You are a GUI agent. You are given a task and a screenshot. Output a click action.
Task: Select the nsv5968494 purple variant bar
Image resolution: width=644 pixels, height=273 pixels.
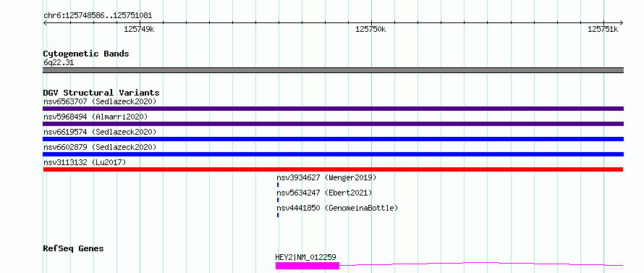tap(333, 124)
